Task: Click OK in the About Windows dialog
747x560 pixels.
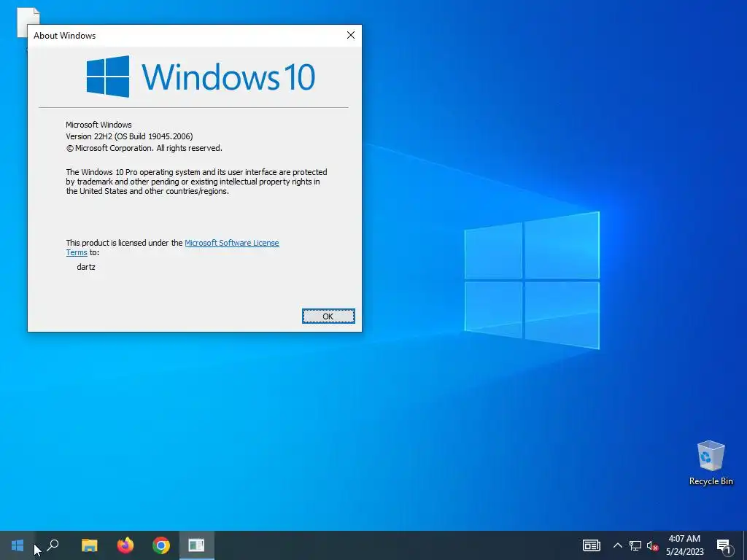Action: coord(328,316)
